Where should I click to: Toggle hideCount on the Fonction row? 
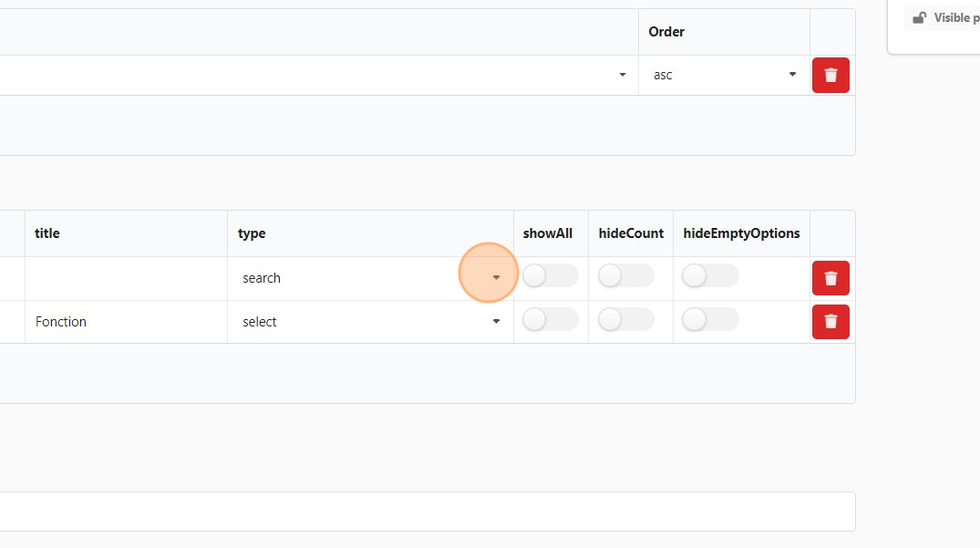(x=625, y=320)
